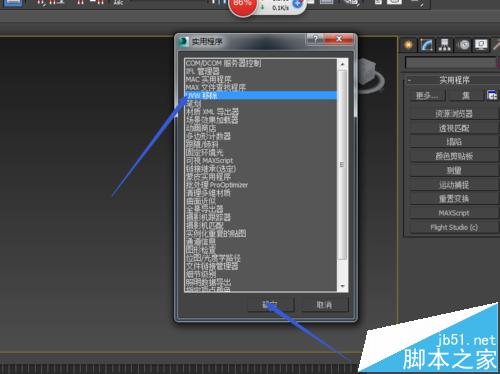Viewport: 500px width, 374px height.
Task: Select 曲面近似 in list
Action: [x=261, y=201]
